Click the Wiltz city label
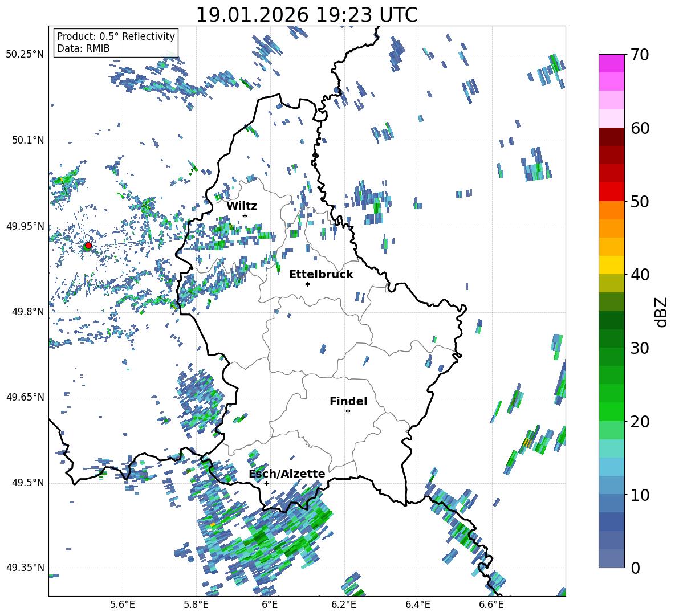 tap(242, 206)
